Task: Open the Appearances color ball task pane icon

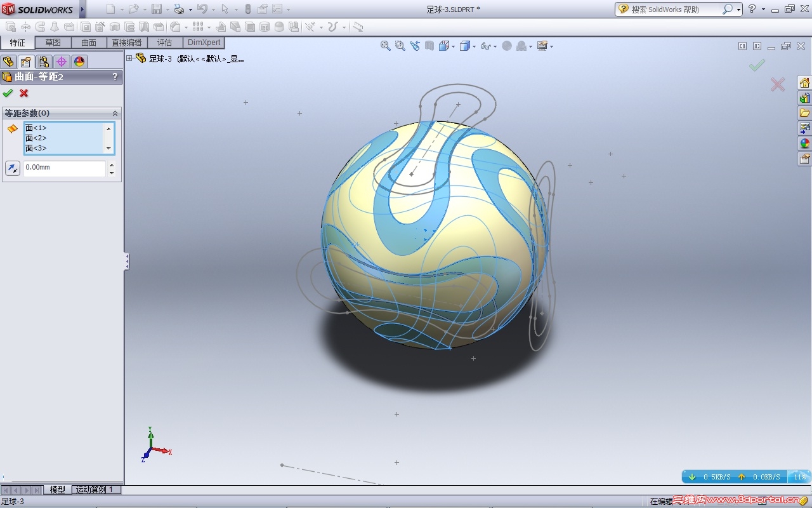Action: coord(805,144)
